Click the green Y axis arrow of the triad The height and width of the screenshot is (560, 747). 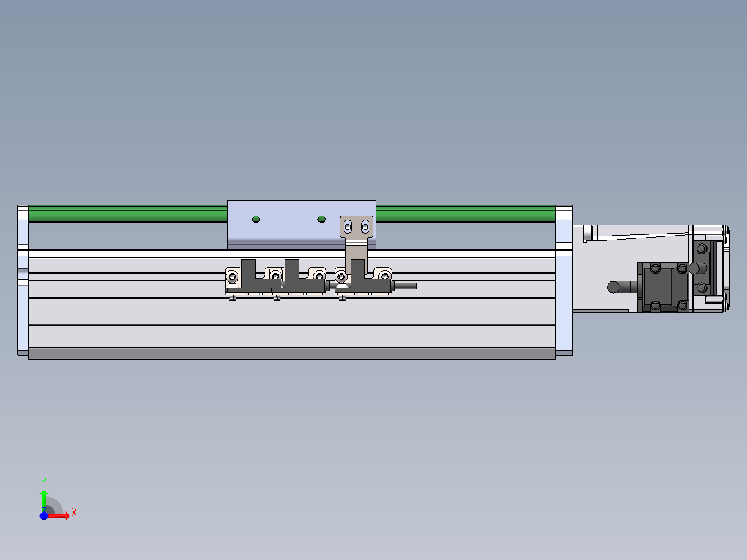(x=44, y=500)
